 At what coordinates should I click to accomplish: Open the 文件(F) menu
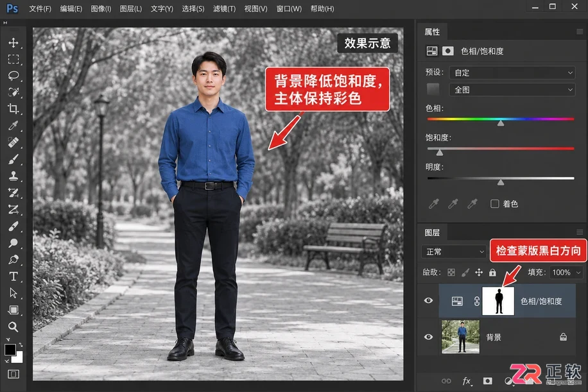(40, 8)
